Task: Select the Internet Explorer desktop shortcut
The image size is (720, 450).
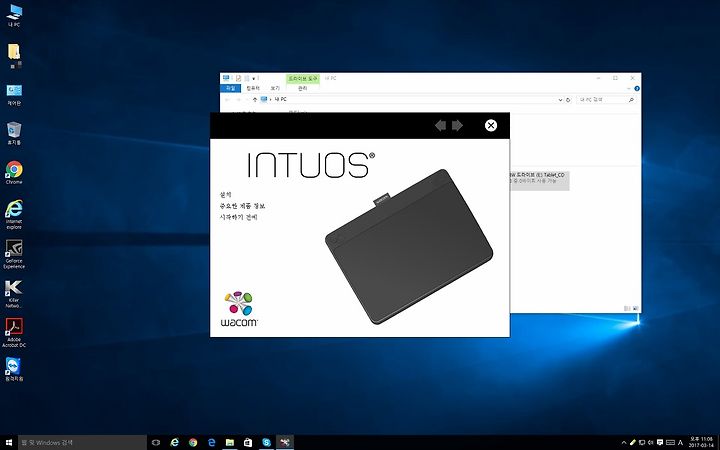Action: (x=14, y=214)
